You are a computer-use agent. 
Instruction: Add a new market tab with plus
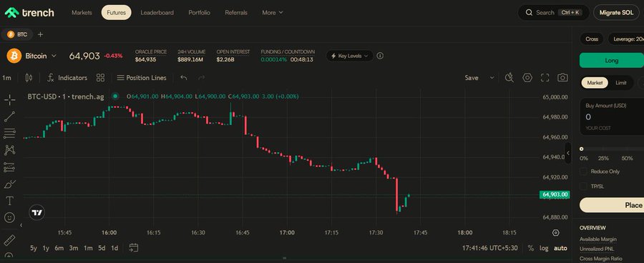pyautogui.click(x=40, y=34)
